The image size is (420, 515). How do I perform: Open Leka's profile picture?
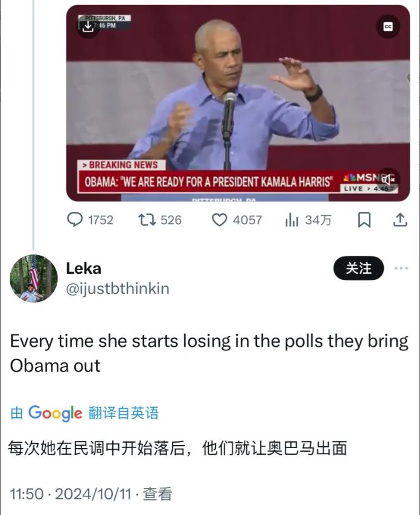(34, 279)
